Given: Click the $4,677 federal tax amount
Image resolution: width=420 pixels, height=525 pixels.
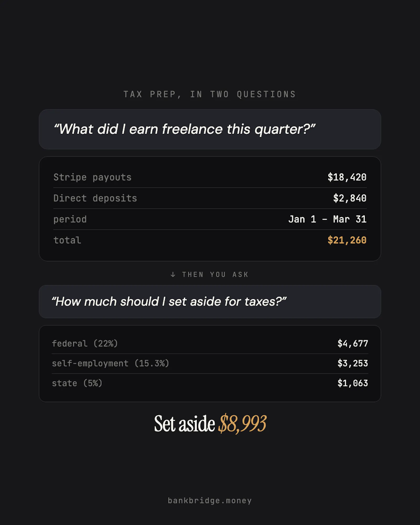Looking at the screenshot, I should pos(353,343).
